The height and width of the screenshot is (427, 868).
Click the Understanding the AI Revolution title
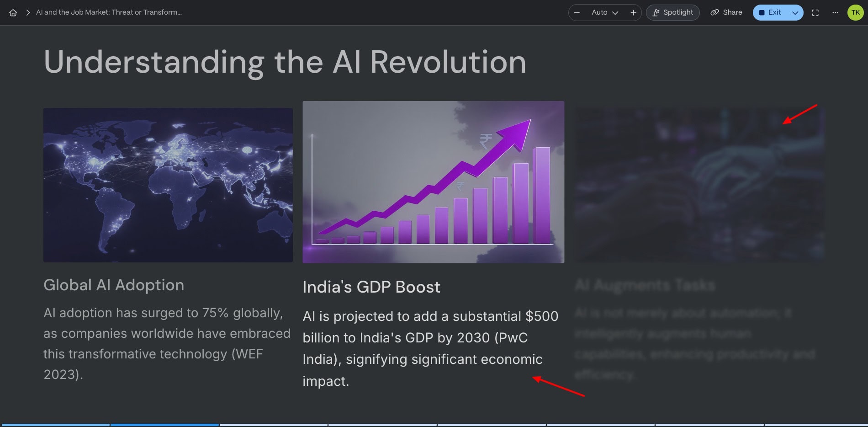(x=285, y=62)
